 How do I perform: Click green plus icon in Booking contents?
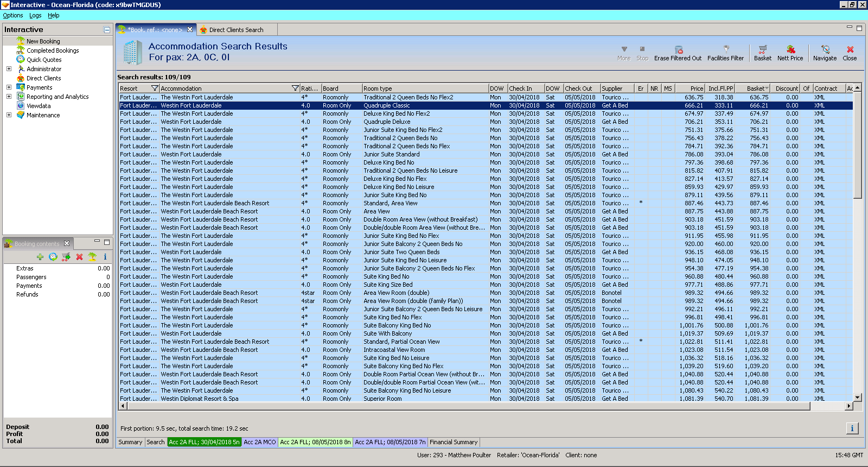tap(40, 257)
